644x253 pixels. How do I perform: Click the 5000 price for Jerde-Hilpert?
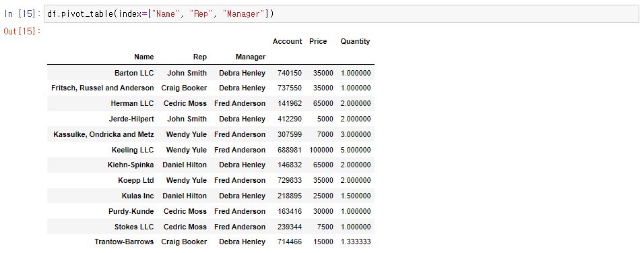(x=325, y=119)
